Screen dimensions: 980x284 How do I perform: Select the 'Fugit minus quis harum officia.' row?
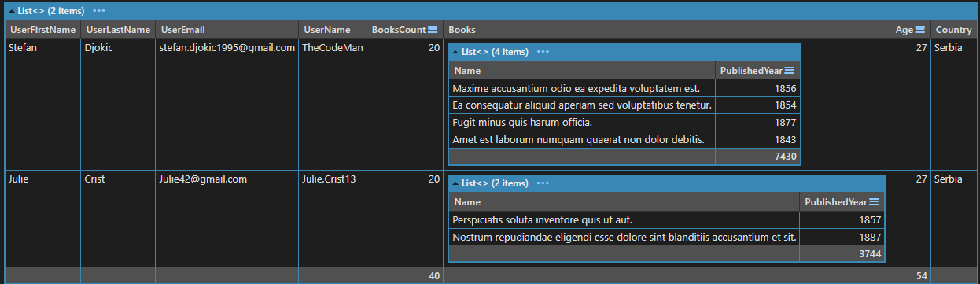pyautogui.click(x=624, y=123)
